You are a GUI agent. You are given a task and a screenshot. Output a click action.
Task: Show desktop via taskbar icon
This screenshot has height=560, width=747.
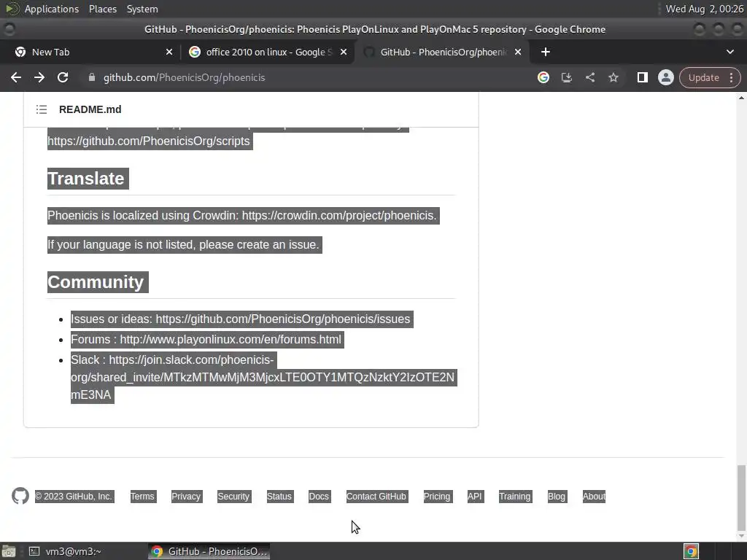coord(9,551)
